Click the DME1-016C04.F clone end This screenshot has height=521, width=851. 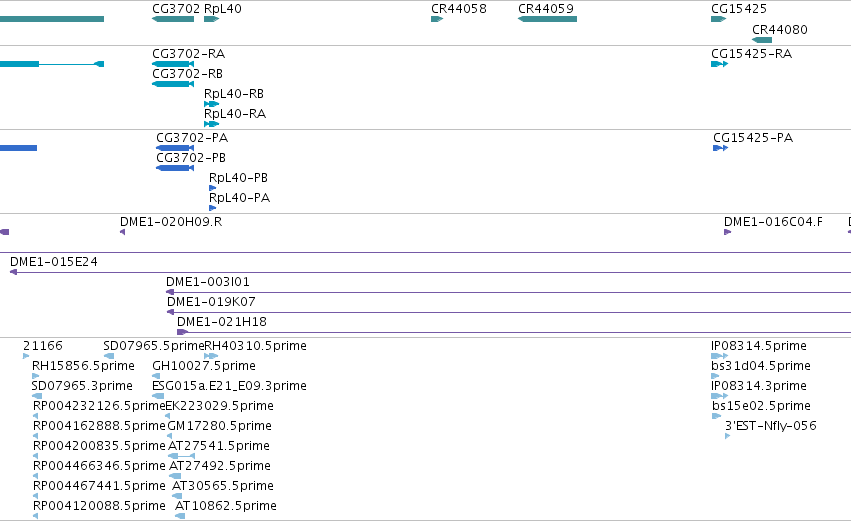pos(727,232)
